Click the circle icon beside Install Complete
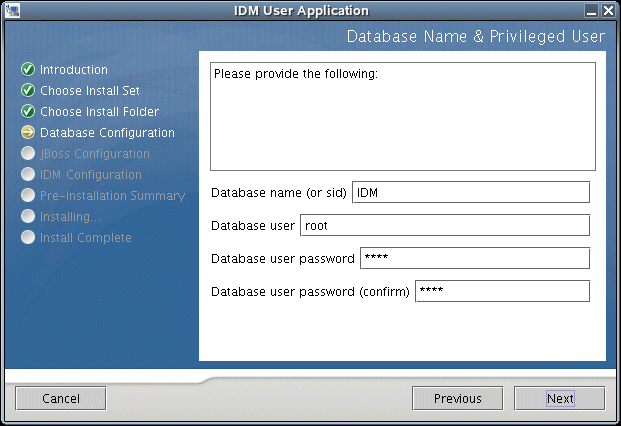The image size is (621, 426). [28, 238]
